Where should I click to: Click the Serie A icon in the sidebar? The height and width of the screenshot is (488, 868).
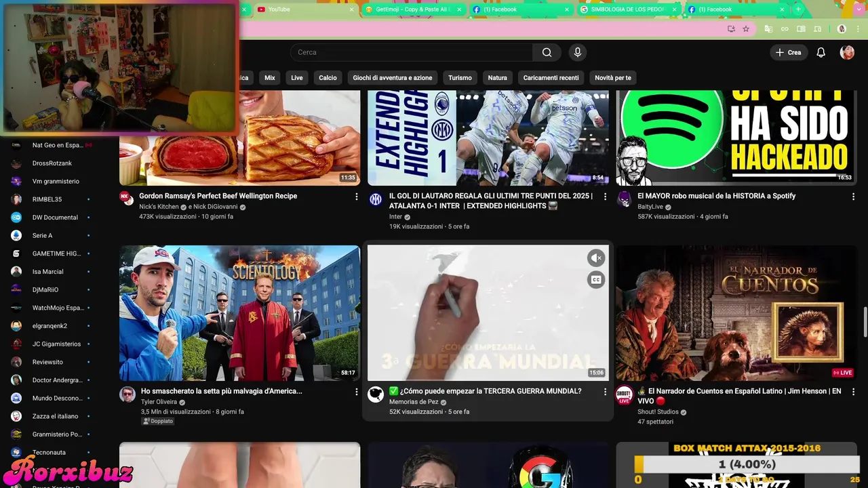click(16, 235)
